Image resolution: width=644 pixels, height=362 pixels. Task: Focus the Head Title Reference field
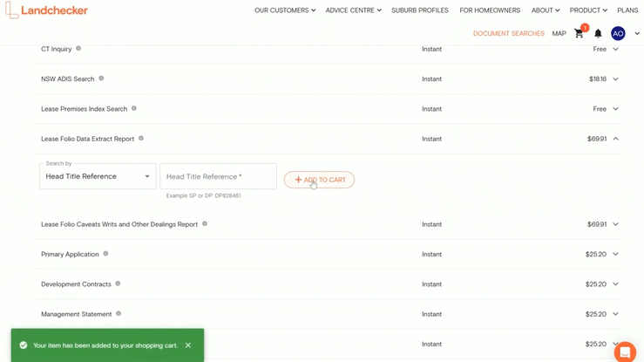pyautogui.click(x=218, y=176)
